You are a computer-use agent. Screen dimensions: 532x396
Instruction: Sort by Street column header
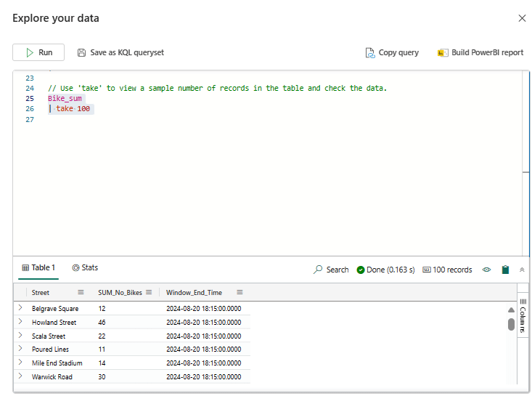pyautogui.click(x=41, y=292)
